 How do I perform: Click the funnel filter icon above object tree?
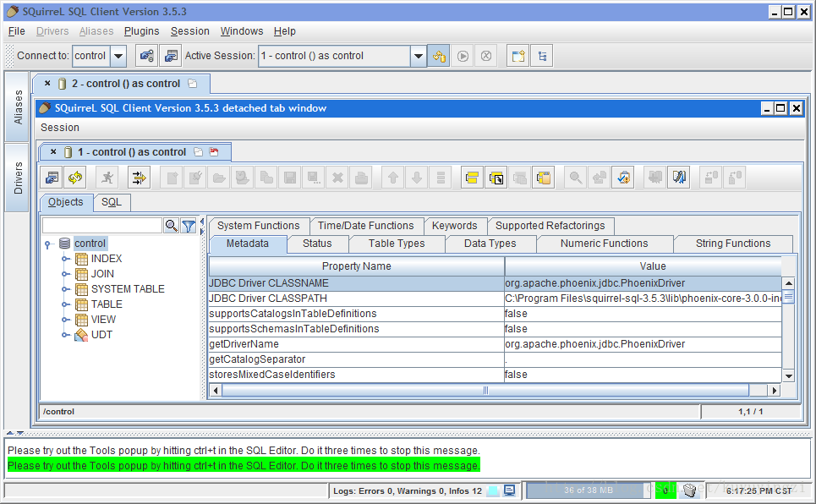189,226
